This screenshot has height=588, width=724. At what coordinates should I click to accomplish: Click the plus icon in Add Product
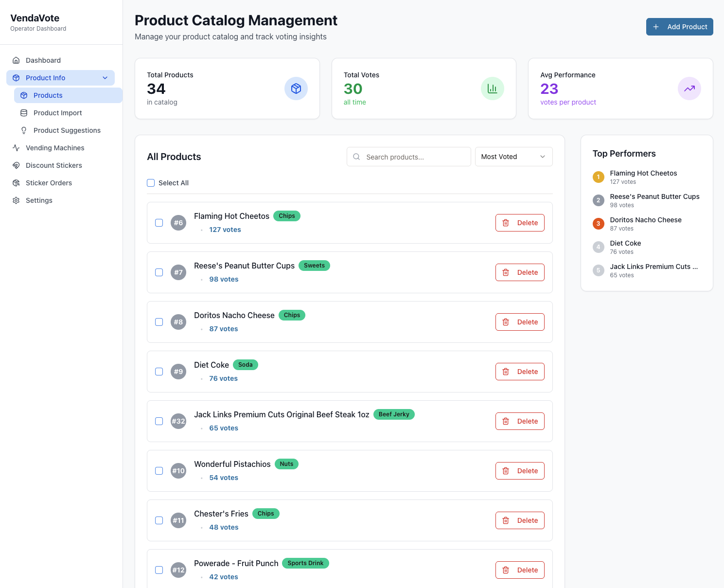[x=656, y=27]
